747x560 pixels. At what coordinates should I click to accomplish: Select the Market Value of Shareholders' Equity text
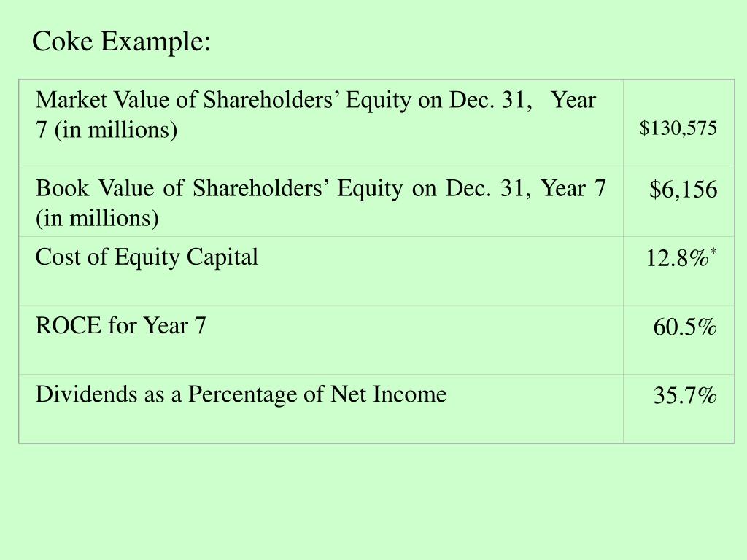tap(315, 114)
